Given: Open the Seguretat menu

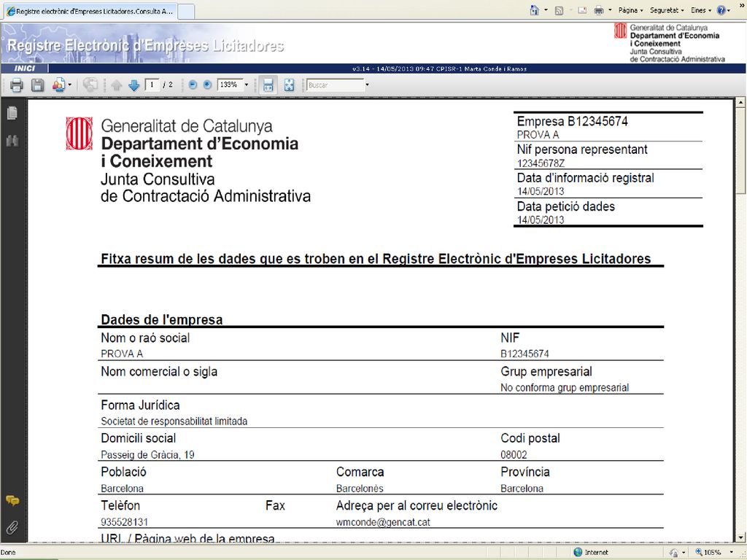Looking at the screenshot, I should 667,10.
